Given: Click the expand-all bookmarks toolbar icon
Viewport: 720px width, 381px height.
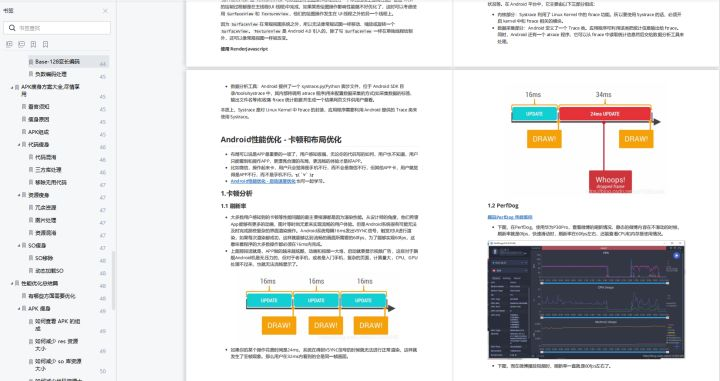Looking at the screenshot, I should (x=9, y=44).
